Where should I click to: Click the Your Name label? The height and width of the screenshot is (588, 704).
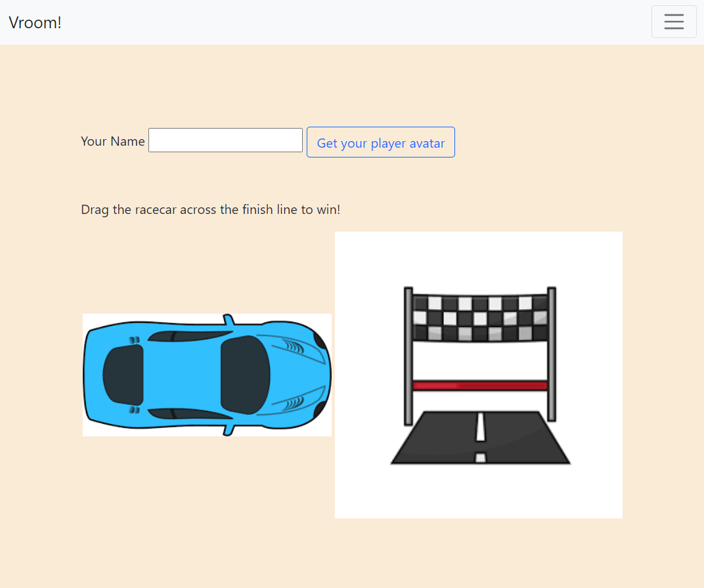(x=112, y=141)
